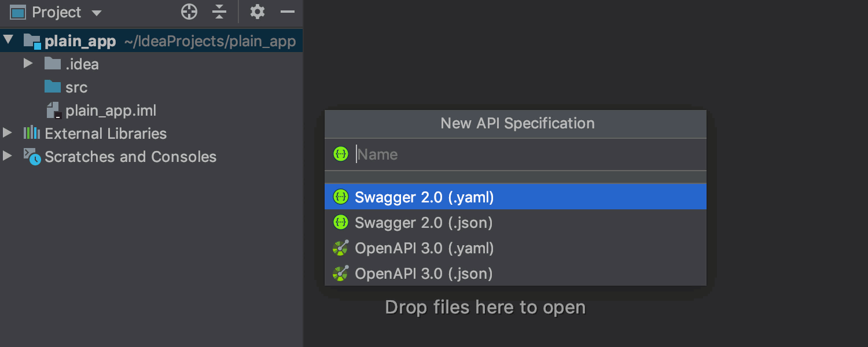Click the blue src folder icon

click(53, 87)
